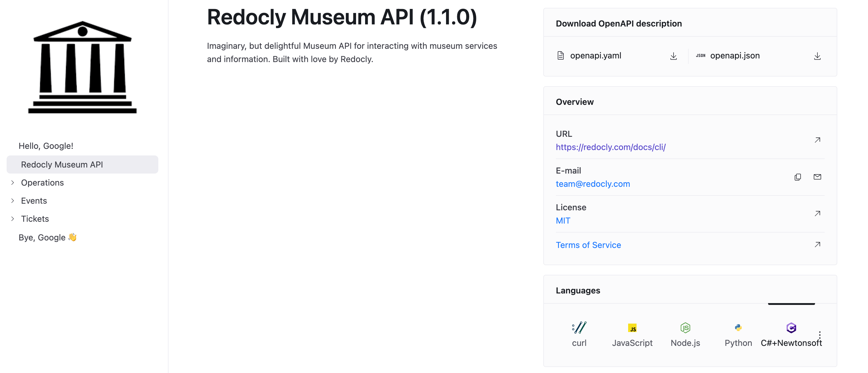Open the more languages vertical dots menu
The image size is (868, 373).
coord(820,335)
